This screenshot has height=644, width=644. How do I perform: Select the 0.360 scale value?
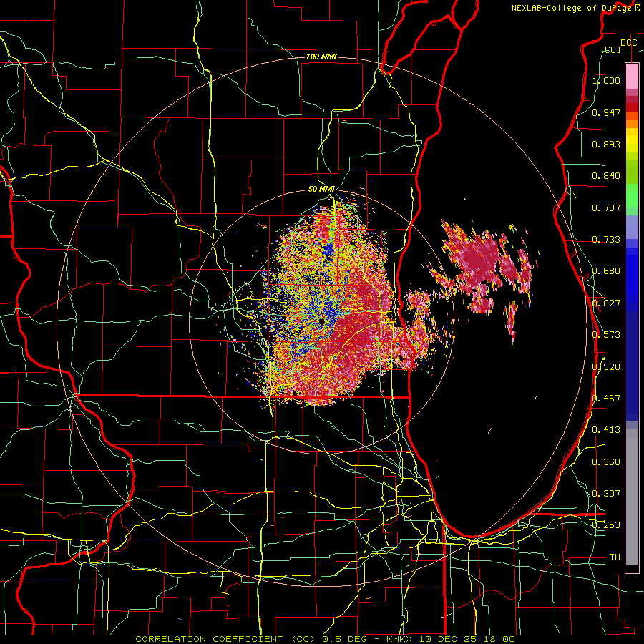pyautogui.click(x=606, y=462)
